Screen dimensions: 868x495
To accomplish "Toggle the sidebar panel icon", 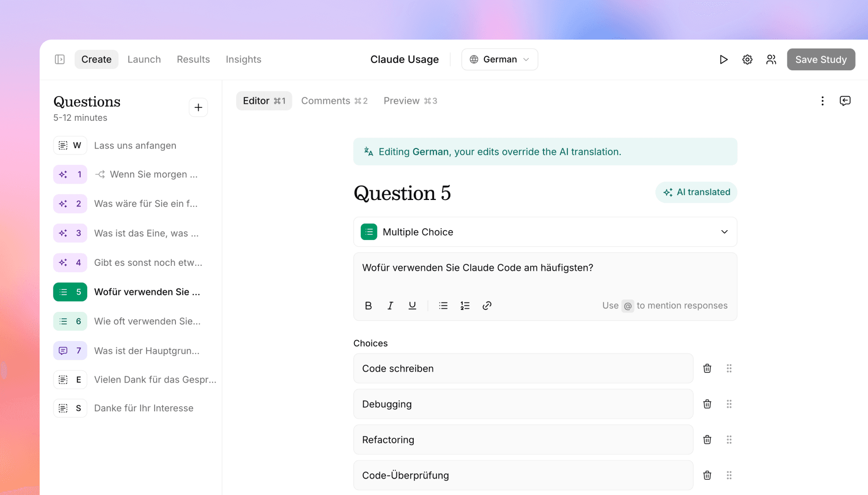I will (x=60, y=59).
